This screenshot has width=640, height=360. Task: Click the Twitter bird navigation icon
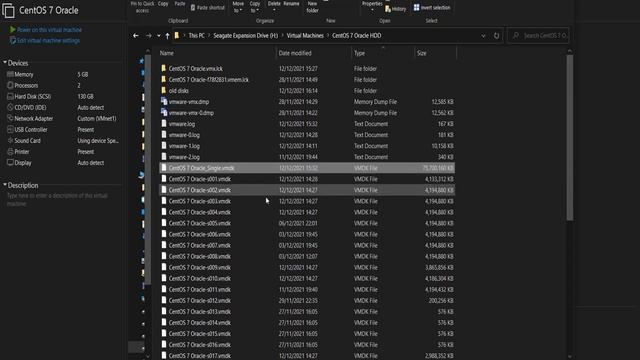pos(142,175)
